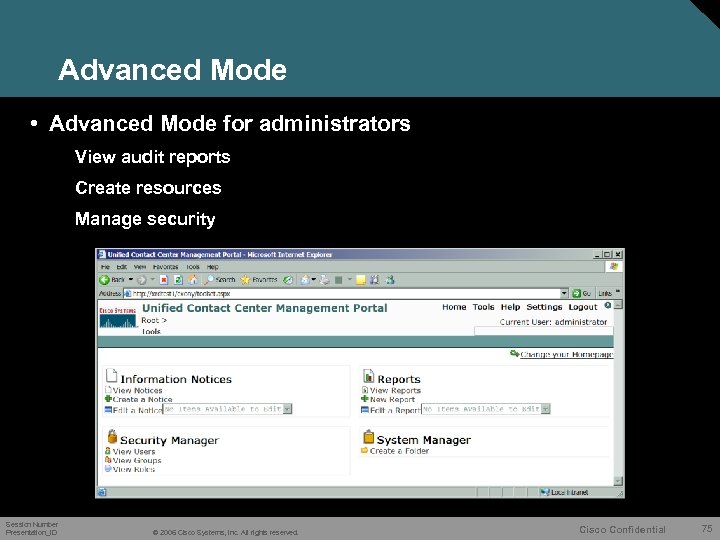This screenshot has height=540, width=720.
Task: Open the Search magnifier in the browser toolbar
Action: point(220,280)
